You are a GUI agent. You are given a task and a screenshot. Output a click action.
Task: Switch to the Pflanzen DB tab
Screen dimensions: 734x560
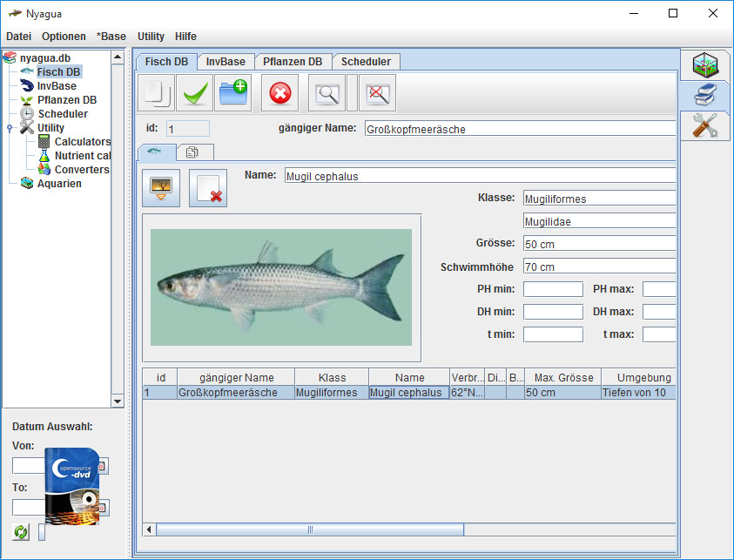[x=293, y=62]
